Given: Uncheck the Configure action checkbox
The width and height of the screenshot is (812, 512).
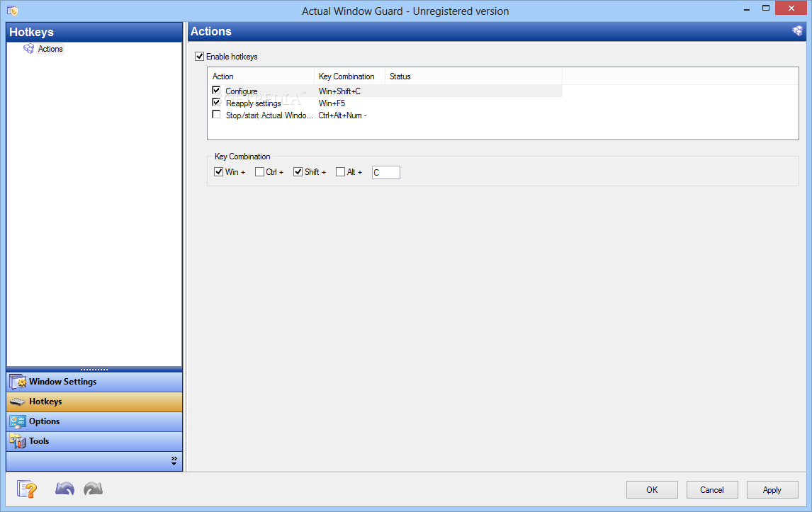Looking at the screenshot, I should (x=217, y=91).
